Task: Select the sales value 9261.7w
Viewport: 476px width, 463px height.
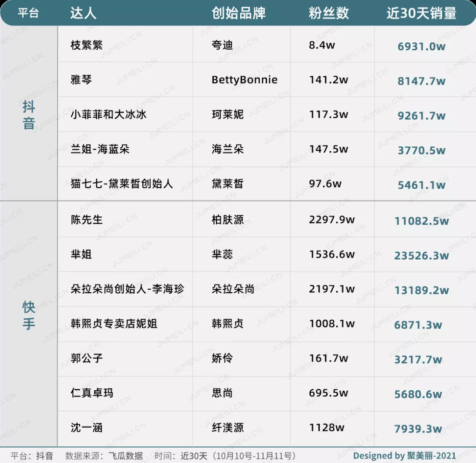Action: click(421, 116)
